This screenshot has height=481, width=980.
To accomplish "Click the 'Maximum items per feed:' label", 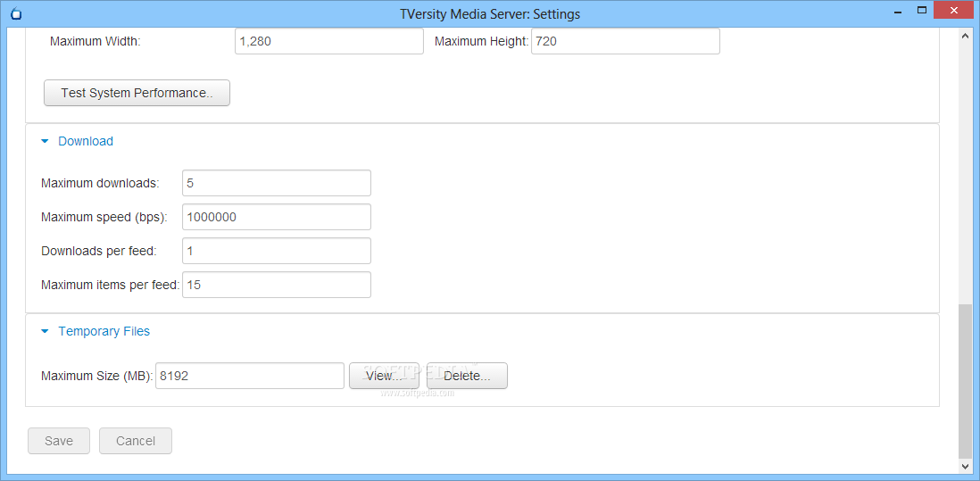I will click(111, 285).
